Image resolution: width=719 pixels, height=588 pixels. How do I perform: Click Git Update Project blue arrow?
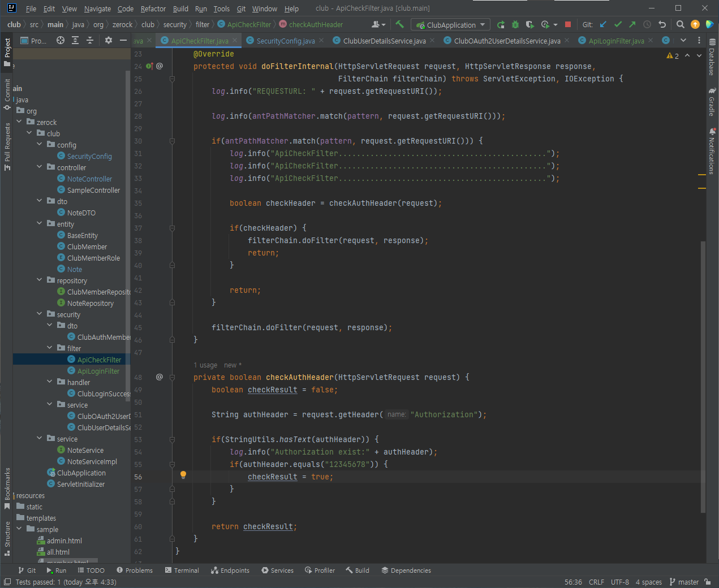tap(603, 24)
